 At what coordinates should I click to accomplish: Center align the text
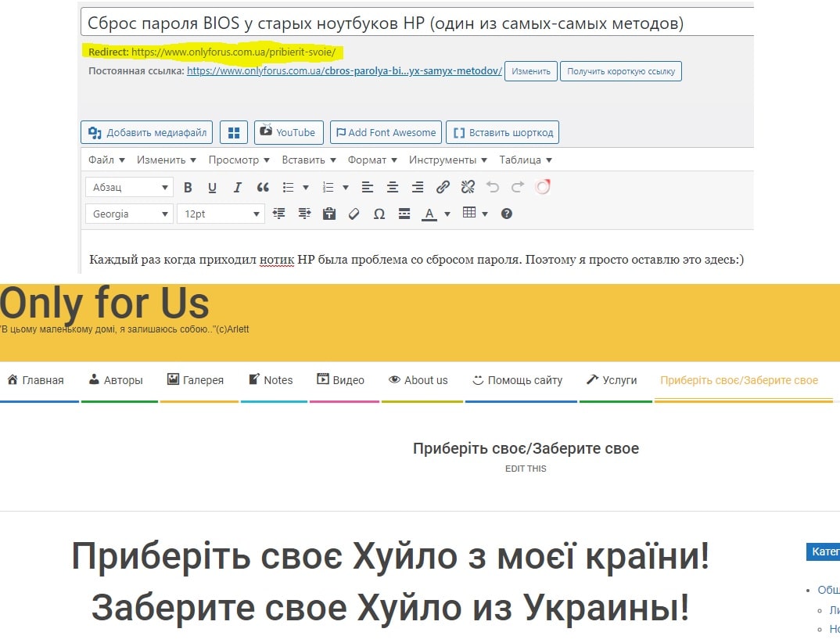click(393, 188)
